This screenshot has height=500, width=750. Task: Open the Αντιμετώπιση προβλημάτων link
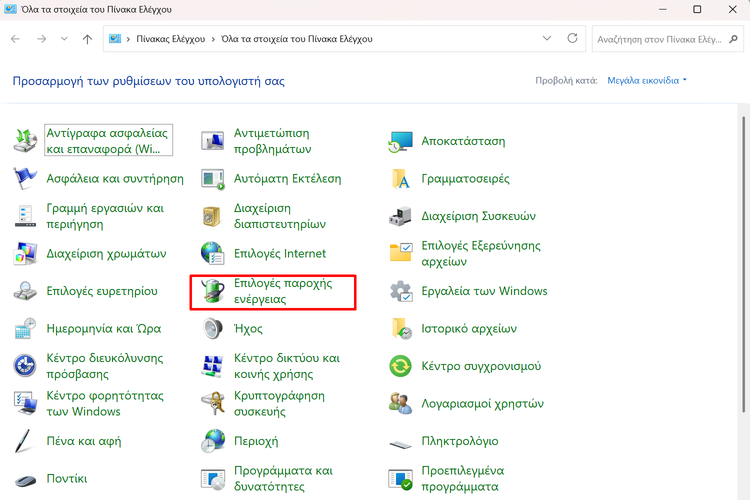pos(271,141)
